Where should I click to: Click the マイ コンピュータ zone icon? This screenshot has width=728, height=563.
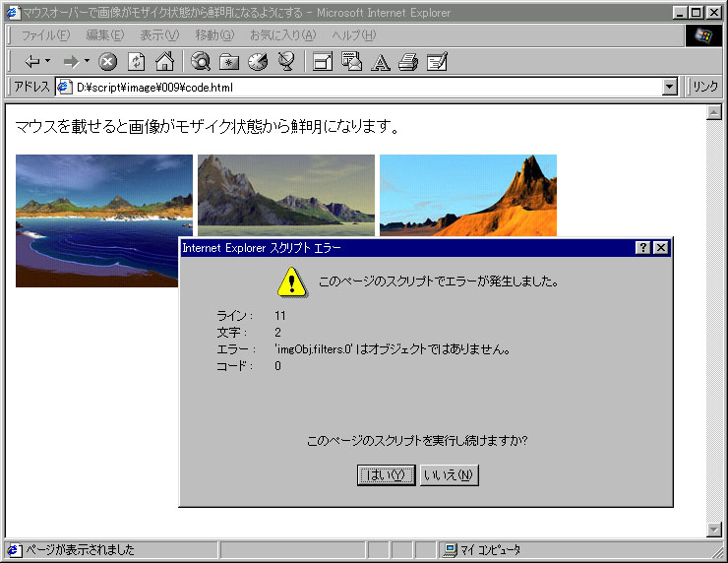[450, 550]
